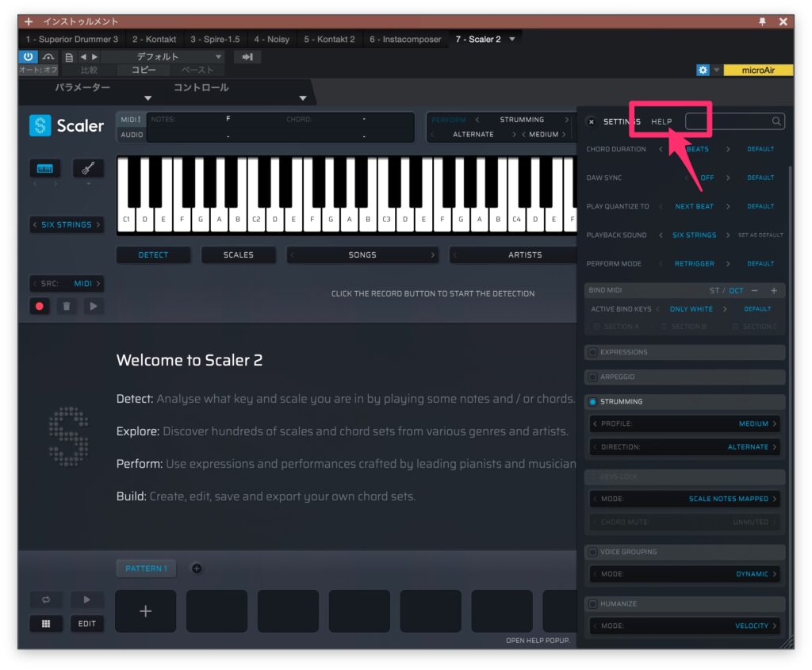Click the trash icon to clear detection
The image size is (812, 670).
[67, 306]
